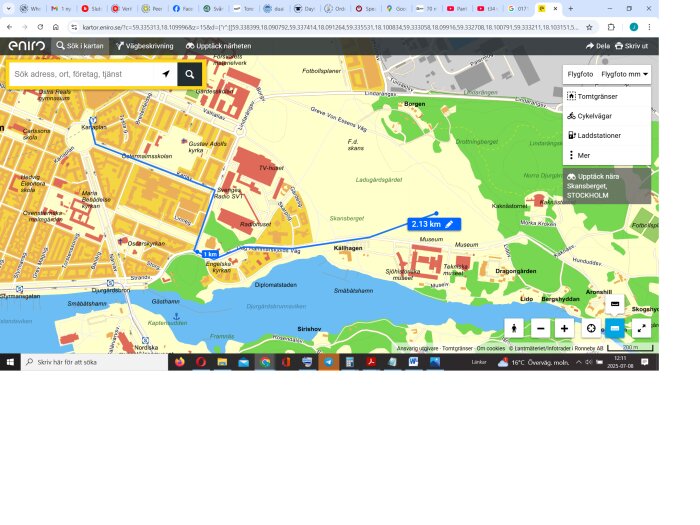
Task: Switch to the Facebook browser tab
Action: (x=183, y=8)
